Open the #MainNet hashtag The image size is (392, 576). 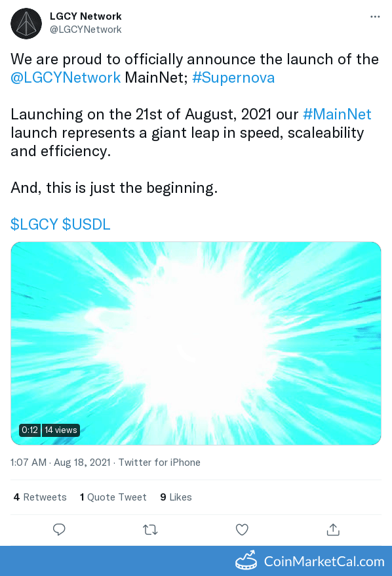click(337, 114)
